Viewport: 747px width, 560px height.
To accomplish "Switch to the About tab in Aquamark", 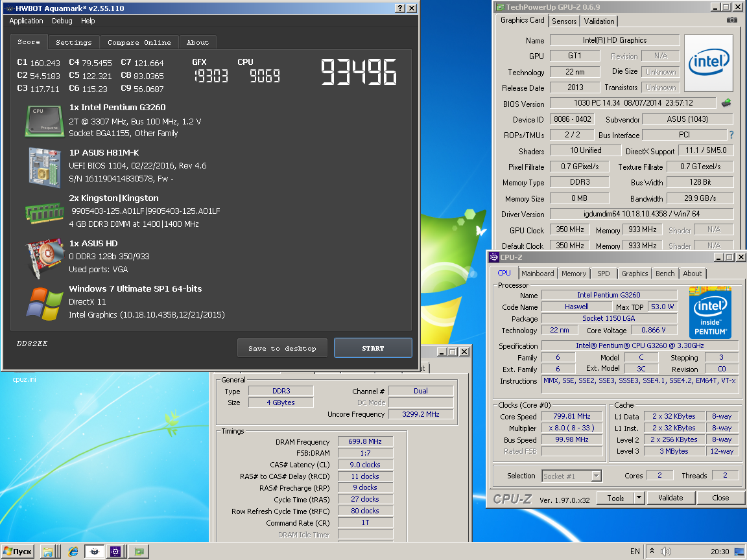I will [x=198, y=42].
